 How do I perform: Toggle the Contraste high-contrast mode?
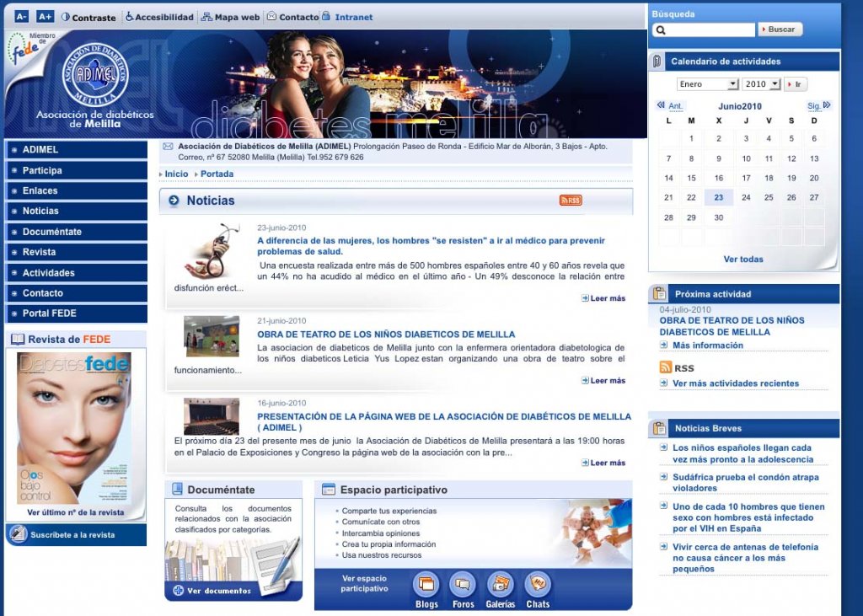point(88,17)
